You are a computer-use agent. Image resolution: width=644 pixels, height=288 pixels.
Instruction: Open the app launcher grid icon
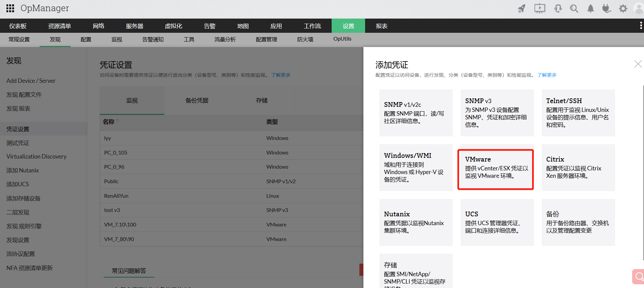point(10,8)
